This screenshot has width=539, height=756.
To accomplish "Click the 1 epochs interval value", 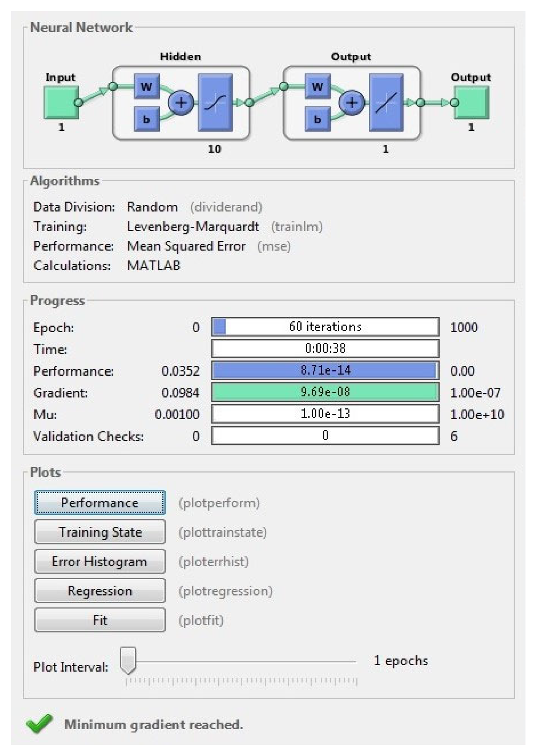I will tap(401, 660).
